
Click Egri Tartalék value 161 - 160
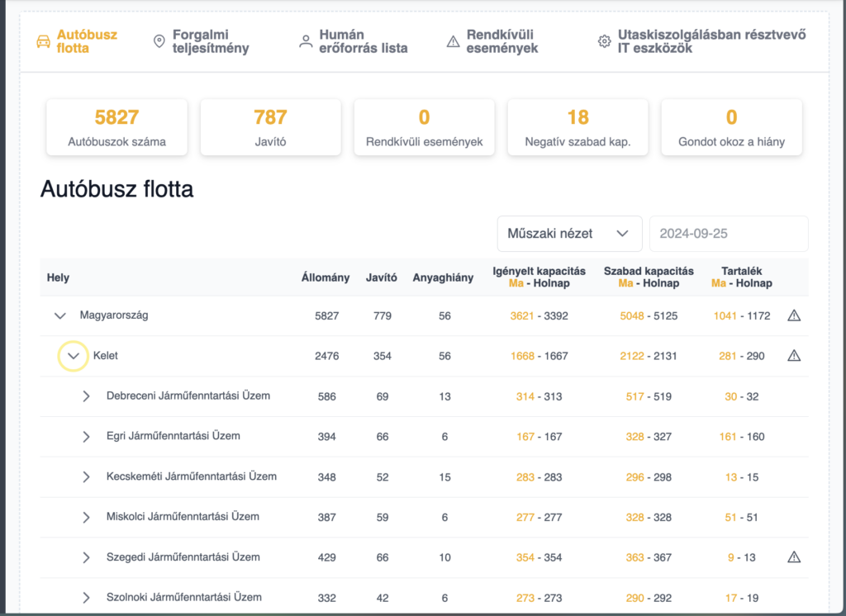(742, 436)
